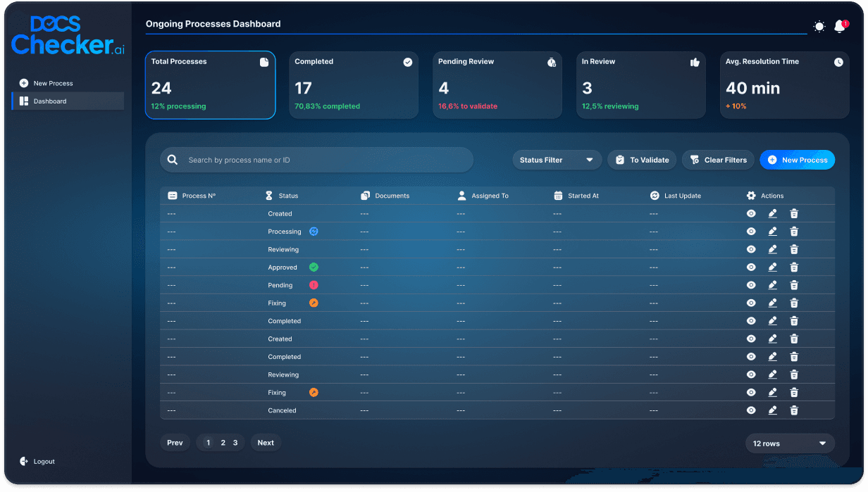Open the Status Filter dropdown
Viewport: 868px width, 492px height.
click(x=557, y=160)
